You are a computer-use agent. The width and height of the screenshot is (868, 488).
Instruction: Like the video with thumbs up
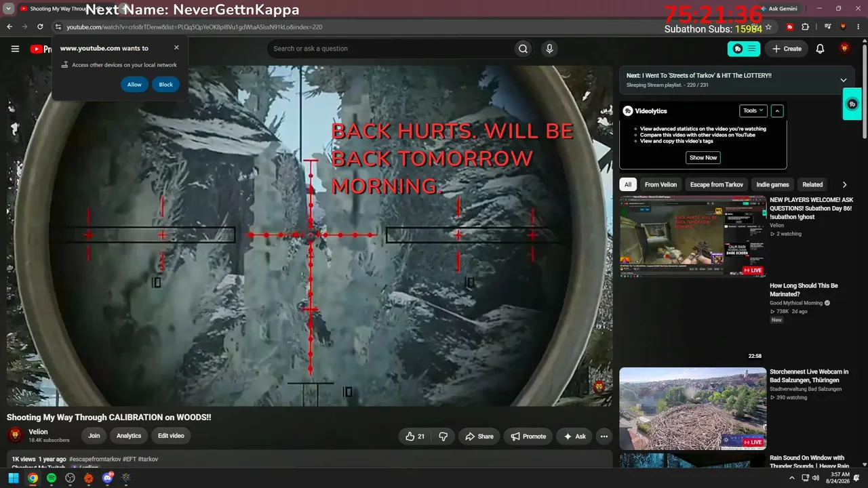[x=414, y=436]
